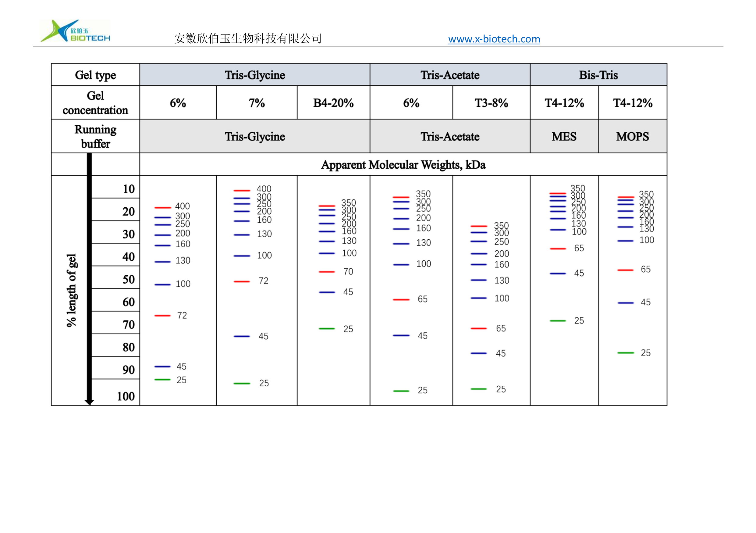Viewport: 756px width, 533px height.
Task: Click the Tris-Glycine running buffer cell
Action: pyautogui.click(x=255, y=137)
